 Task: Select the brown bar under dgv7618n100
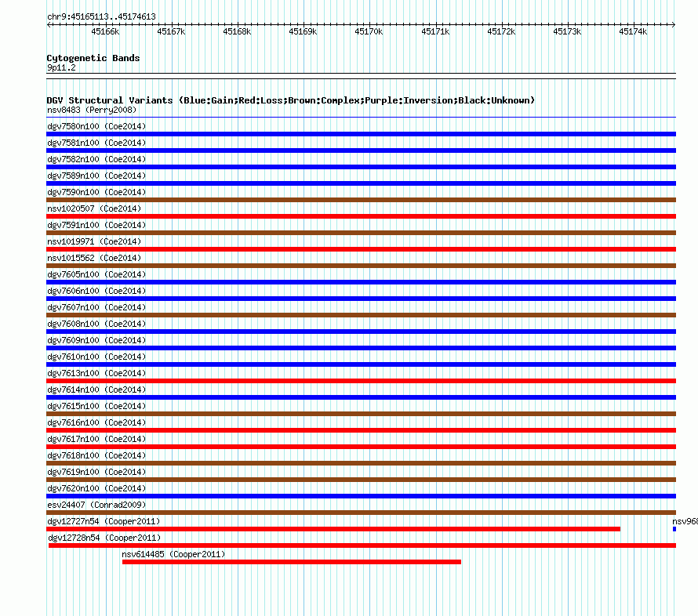(361, 463)
